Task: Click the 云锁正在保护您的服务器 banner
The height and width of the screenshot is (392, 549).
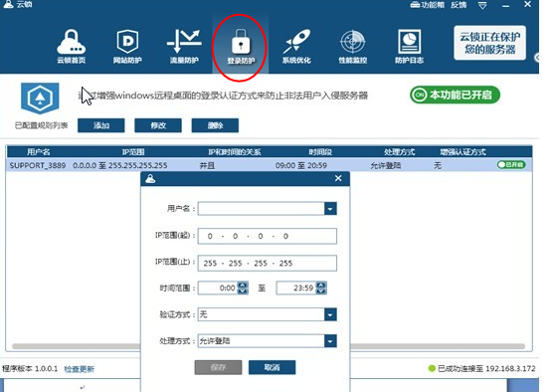Action: pyautogui.click(x=490, y=43)
